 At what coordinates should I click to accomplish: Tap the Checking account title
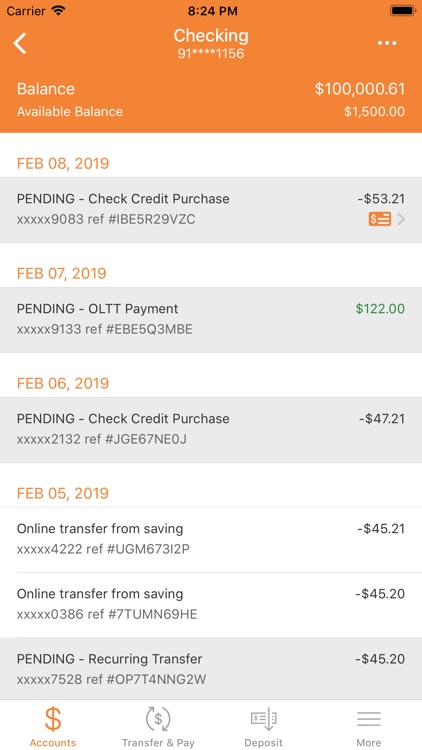[211, 36]
